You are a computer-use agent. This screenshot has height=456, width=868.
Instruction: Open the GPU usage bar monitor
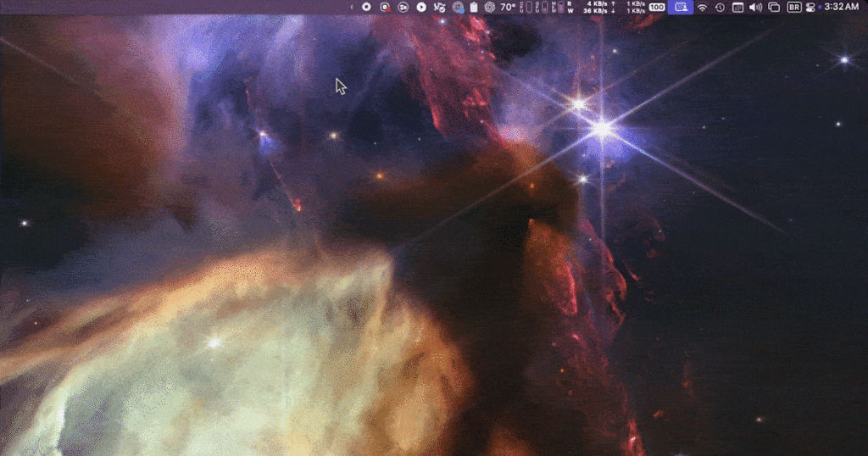542,7
